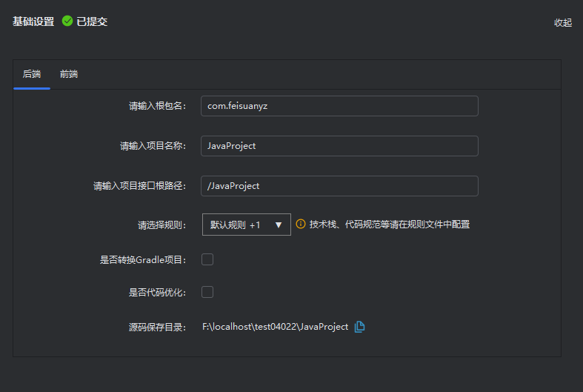Screen dimensions: 583x392
Task: Click the 请选择规则 label
Action: pos(161,225)
